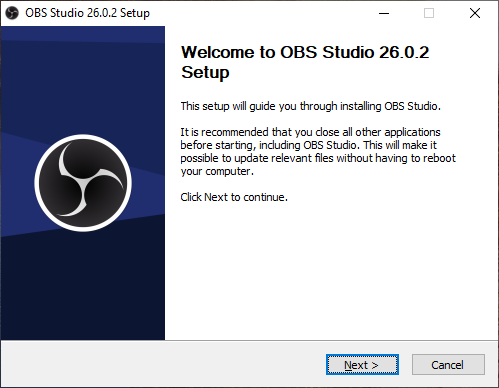Click the Next > button to continue
This screenshot has height=388, width=499.
[362, 365]
